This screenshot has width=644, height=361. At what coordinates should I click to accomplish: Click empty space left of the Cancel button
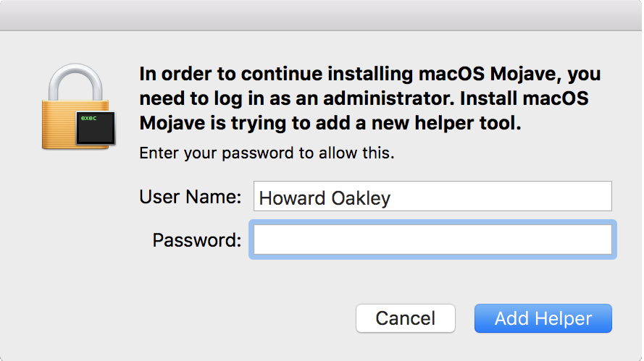click(217, 318)
